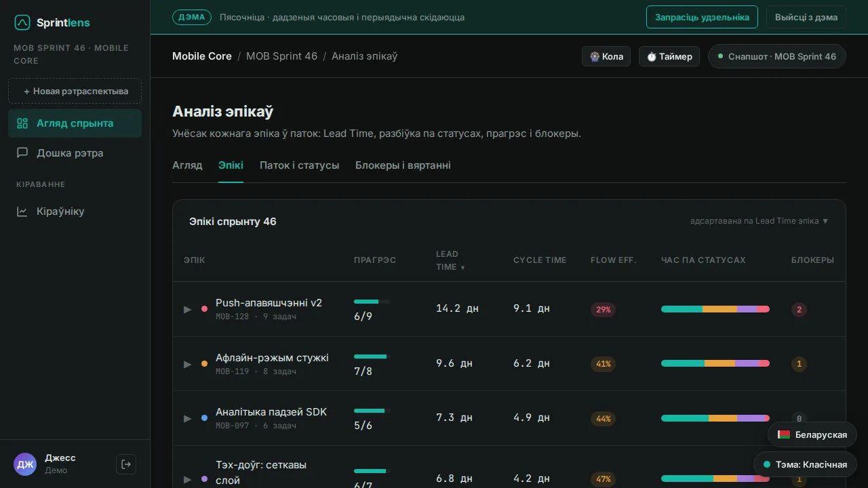This screenshot has width=868, height=488.
Task: Sort by the Lead Time column header
Action: 450,260
